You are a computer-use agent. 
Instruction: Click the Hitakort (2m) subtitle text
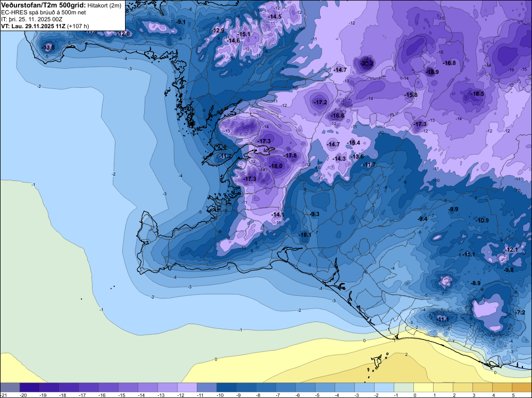pos(104,5)
